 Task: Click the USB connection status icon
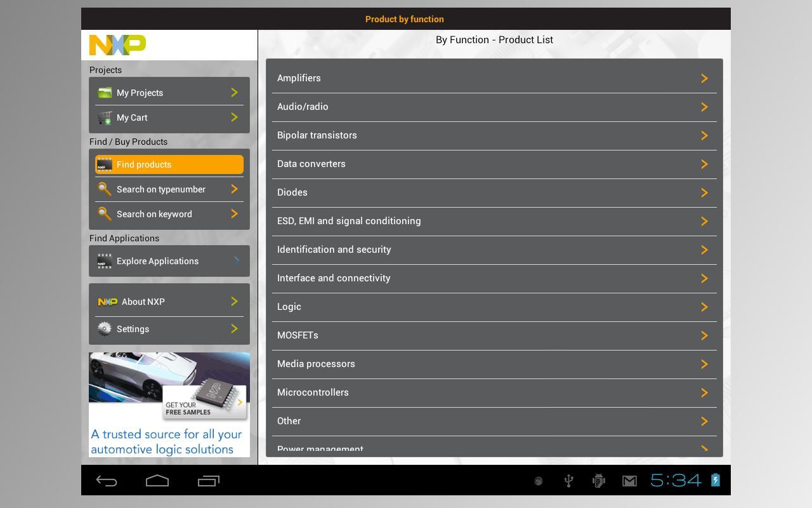point(568,481)
